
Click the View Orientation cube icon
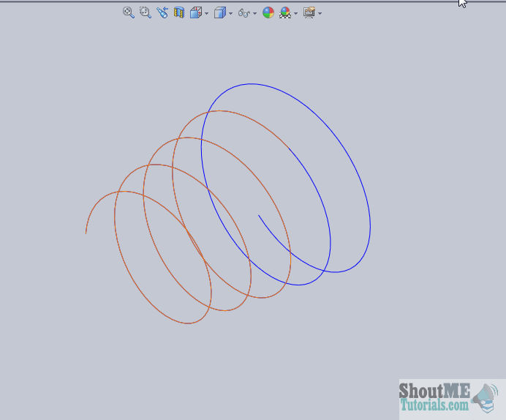pyautogui.click(x=196, y=12)
